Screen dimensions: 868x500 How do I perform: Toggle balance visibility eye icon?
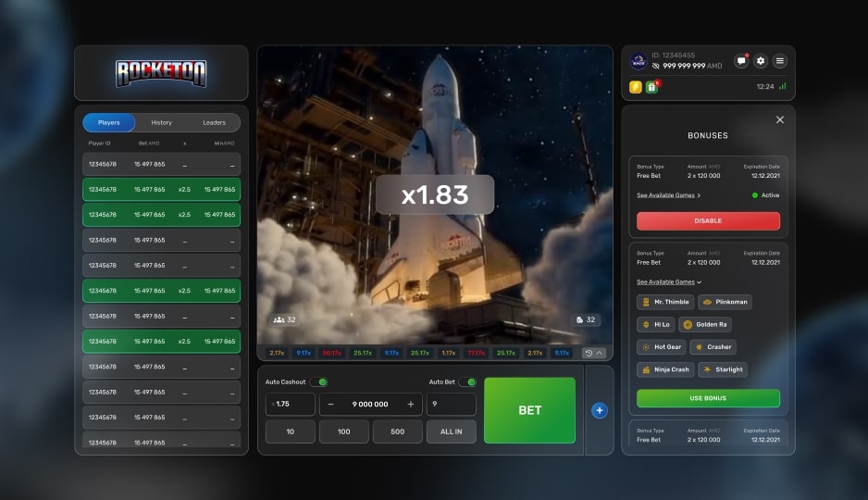(656, 67)
